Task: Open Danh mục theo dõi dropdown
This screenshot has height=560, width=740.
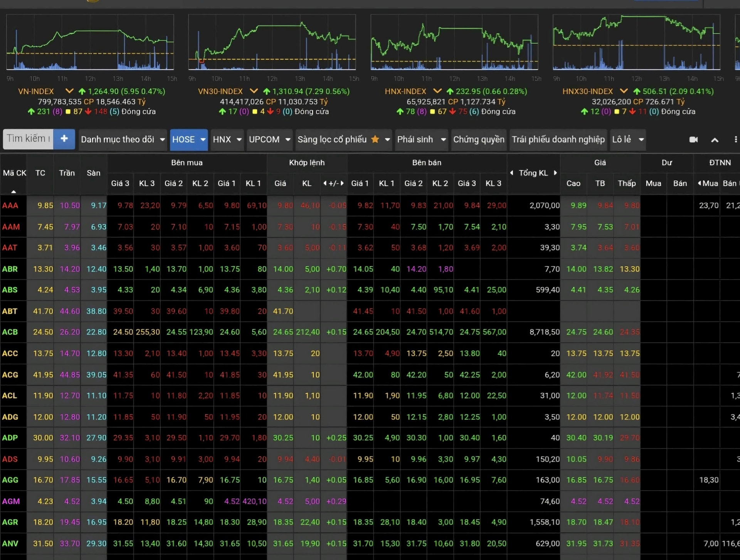Action: click(123, 139)
